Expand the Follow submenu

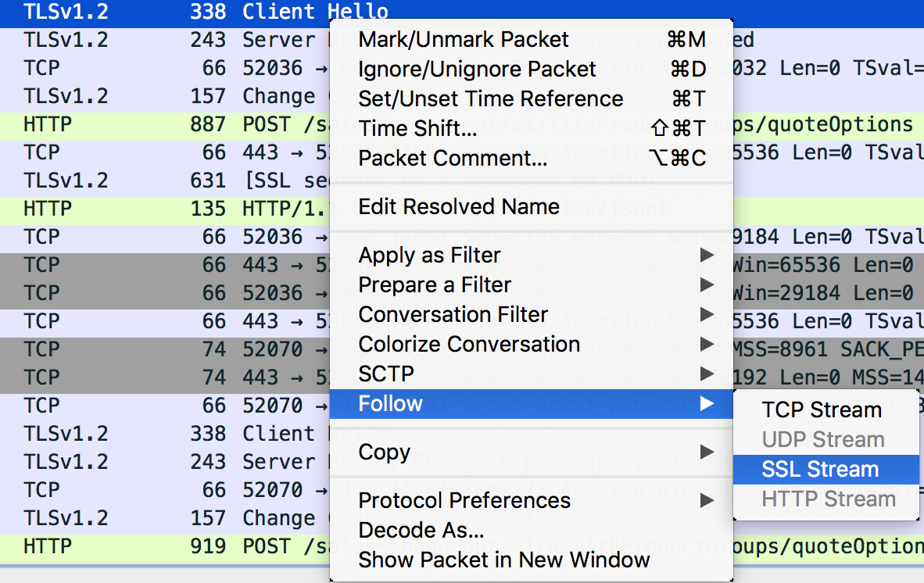click(x=391, y=403)
